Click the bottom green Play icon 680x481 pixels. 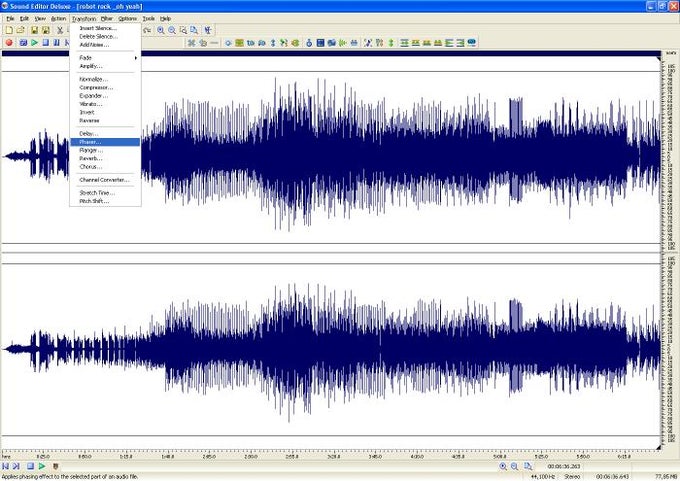point(42,466)
